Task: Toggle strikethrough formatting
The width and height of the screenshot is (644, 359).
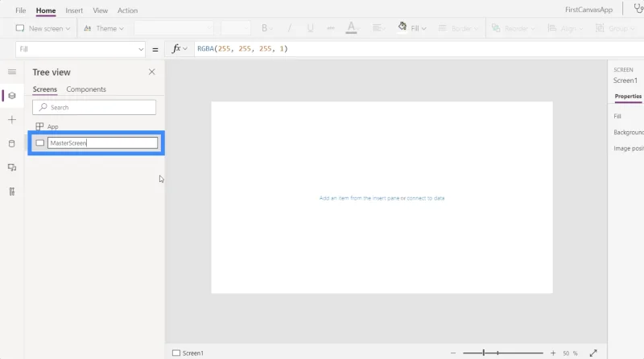Action: 331,28
